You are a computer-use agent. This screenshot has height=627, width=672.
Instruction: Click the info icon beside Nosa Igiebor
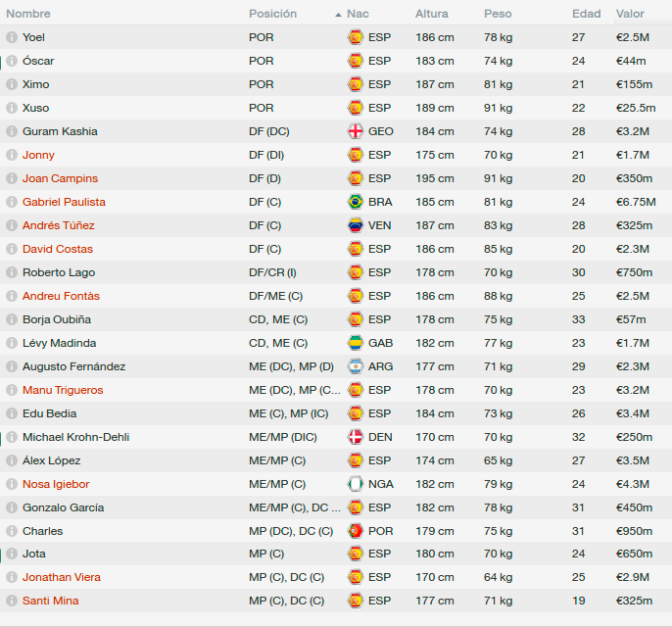[x=12, y=484]
